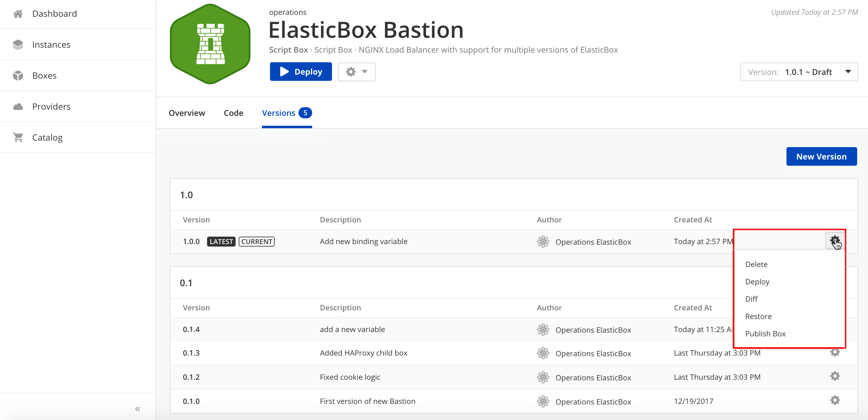The width and height of the screenshot is (868, 420).
Task: Click description 'Fixed cookie logic'
Action: tap(350, 377)
